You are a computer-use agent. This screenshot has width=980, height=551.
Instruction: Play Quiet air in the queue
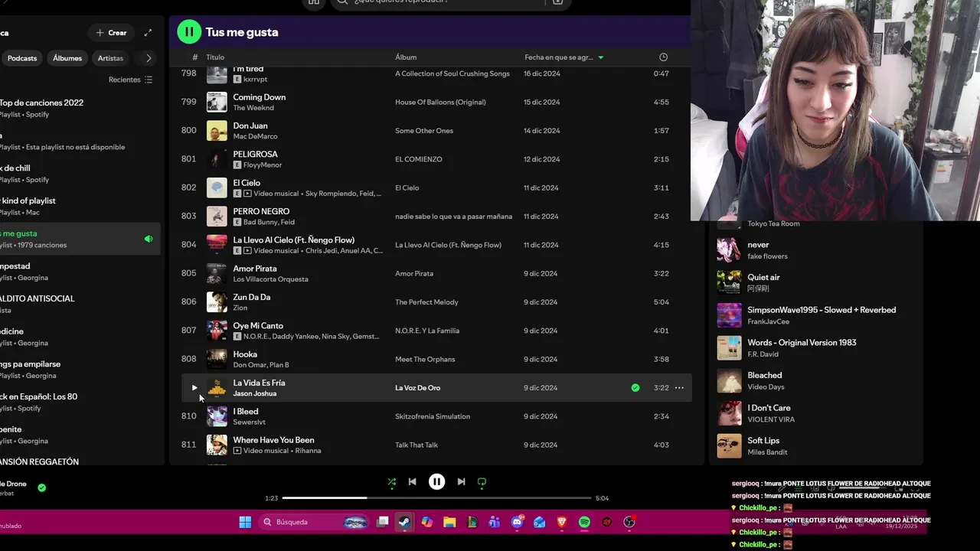[x=815, y=282]
